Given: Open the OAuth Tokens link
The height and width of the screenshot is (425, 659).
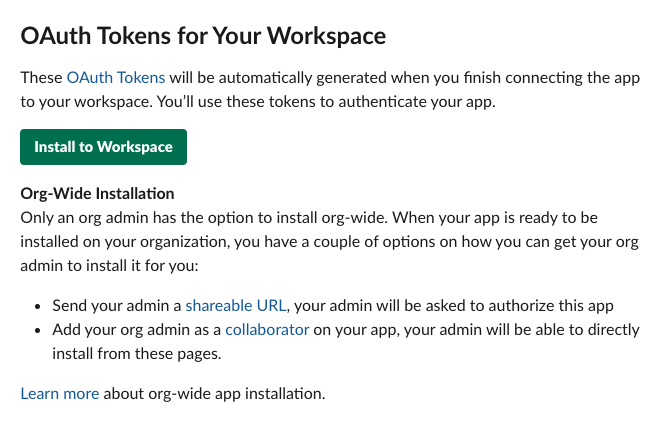Looking at the screenshot, I should (x=116, y=78).
